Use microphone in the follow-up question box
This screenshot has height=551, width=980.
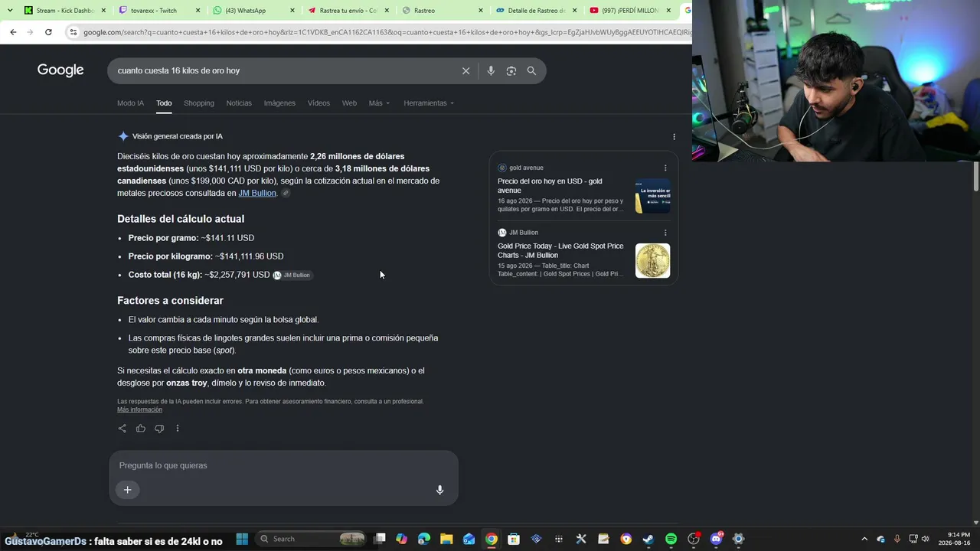tap(439, 490)
